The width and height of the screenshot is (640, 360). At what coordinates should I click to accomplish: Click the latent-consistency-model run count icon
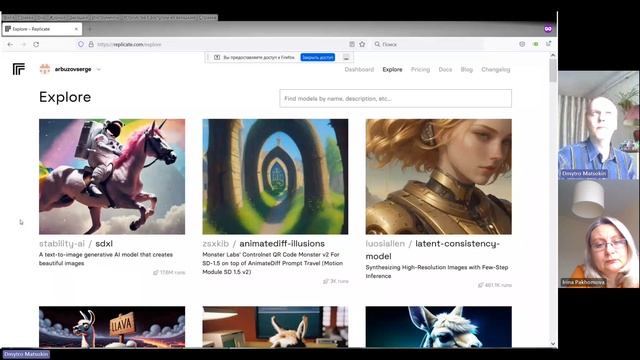(480, 285)
